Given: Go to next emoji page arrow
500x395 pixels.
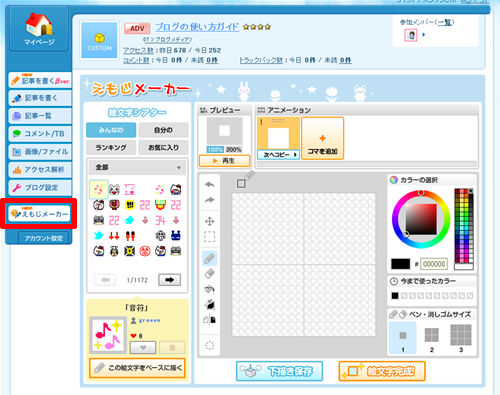Looking at the screenshot, I should 170,280.
